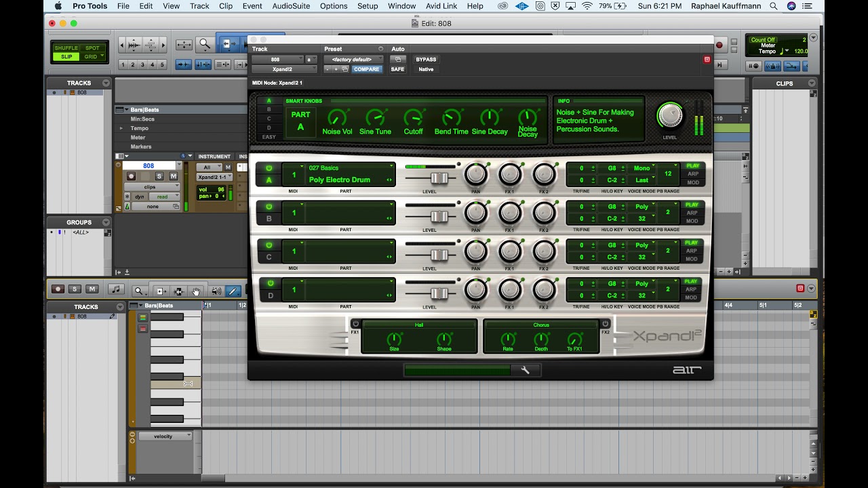Open the 808 track clips view selector
Viewport: 868px width, 488px height.
[152, 187]
